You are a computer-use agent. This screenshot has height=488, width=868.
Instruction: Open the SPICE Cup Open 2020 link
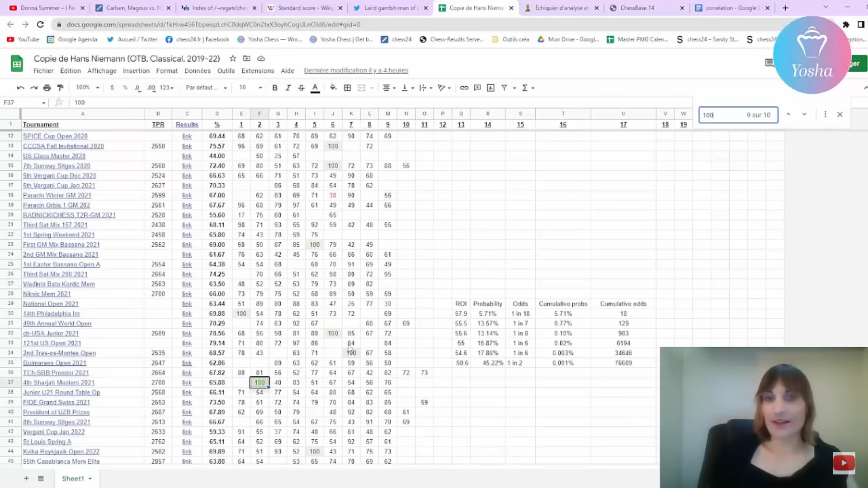click(55, 136)
